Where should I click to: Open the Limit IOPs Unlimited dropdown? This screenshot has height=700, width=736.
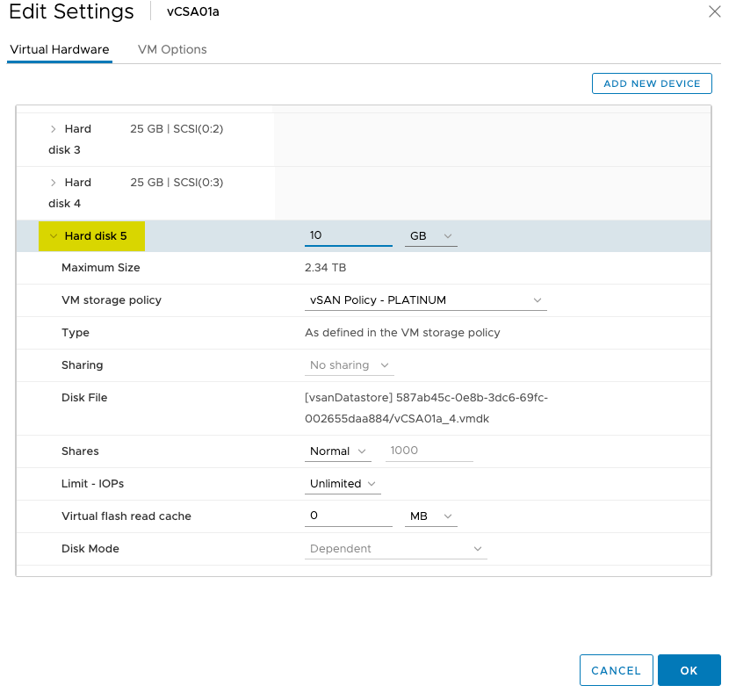[343, 484]
